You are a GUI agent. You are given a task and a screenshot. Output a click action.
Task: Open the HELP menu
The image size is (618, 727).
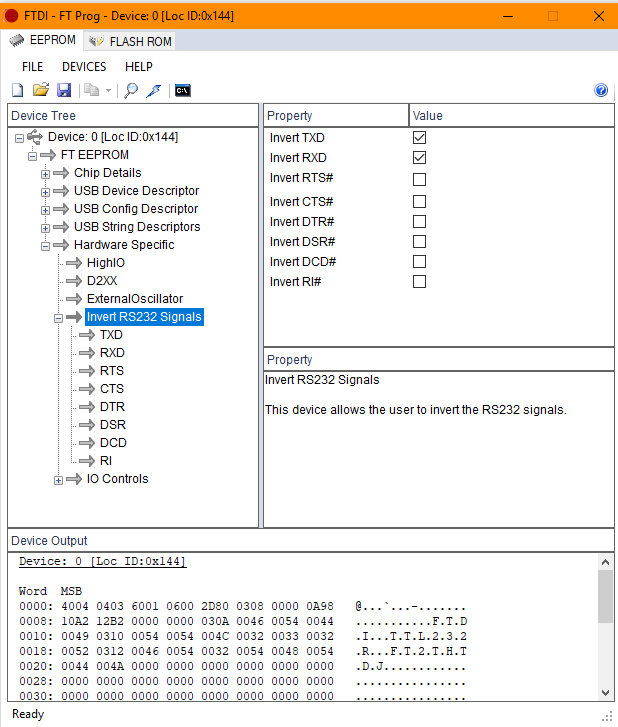coord(139,67)
